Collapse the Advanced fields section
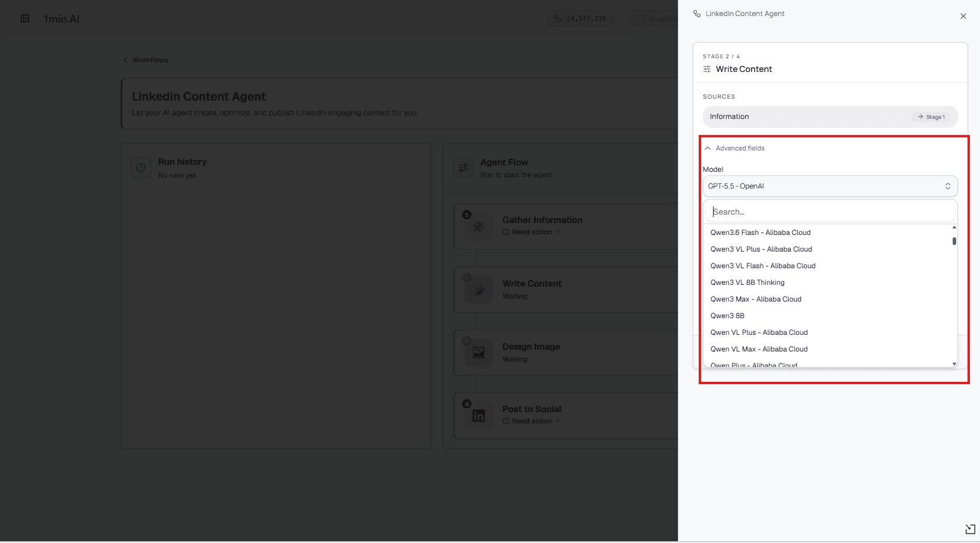 coord(734,148)
